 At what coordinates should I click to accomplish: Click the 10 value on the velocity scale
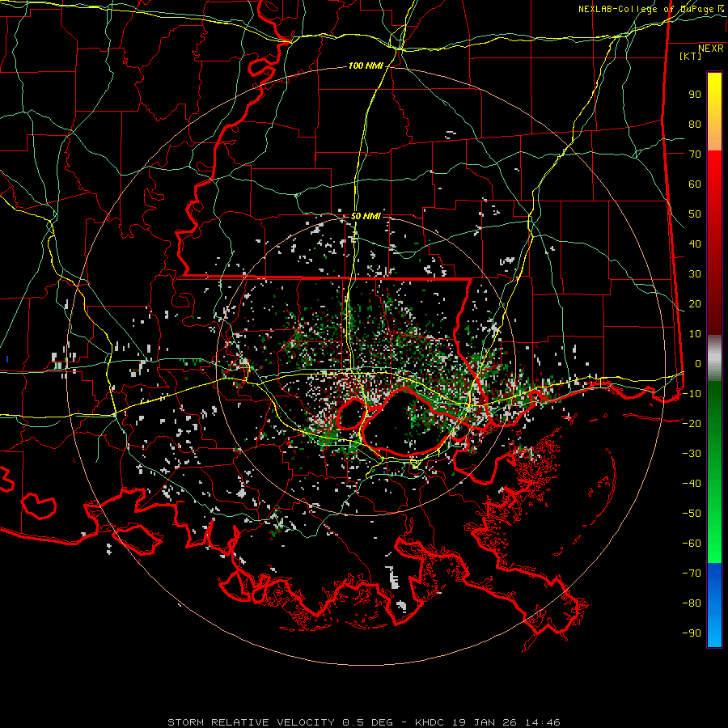[x=695, y=334]
